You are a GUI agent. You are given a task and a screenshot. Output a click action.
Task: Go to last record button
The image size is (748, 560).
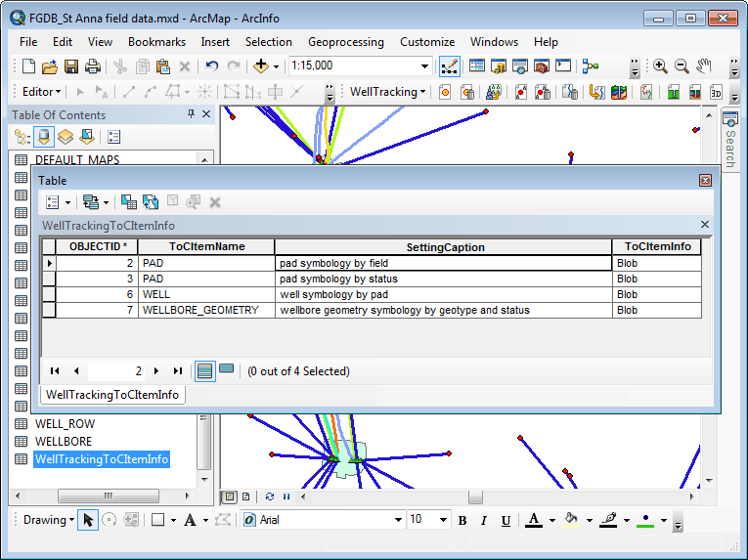177,371
